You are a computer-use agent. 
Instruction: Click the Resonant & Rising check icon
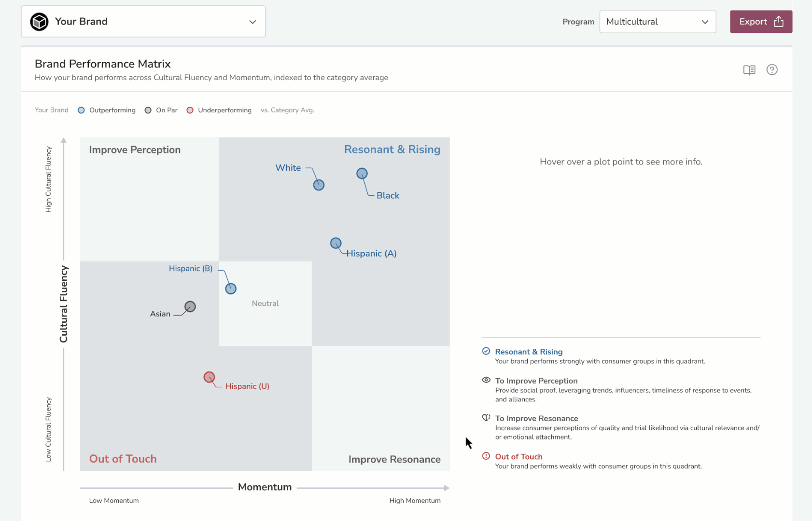point(486,351)
